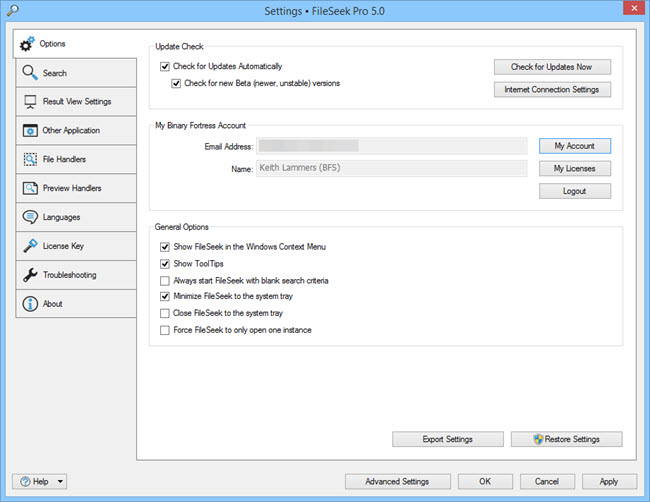Show the About tab label

[53, 304]
